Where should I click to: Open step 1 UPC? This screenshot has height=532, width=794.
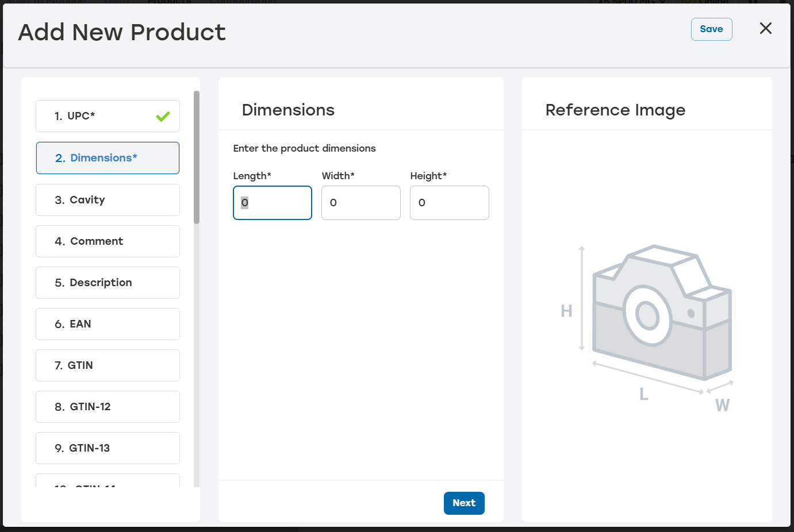[x=108, y=116]
